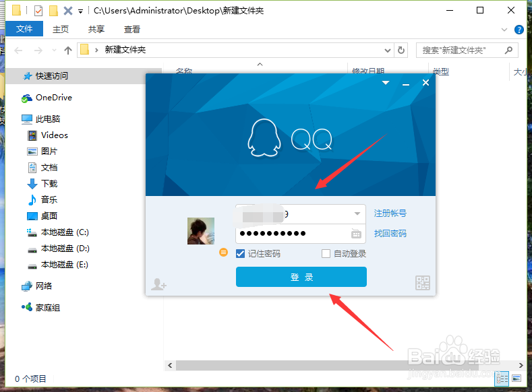Open the Videos folder

coord(55,135)
